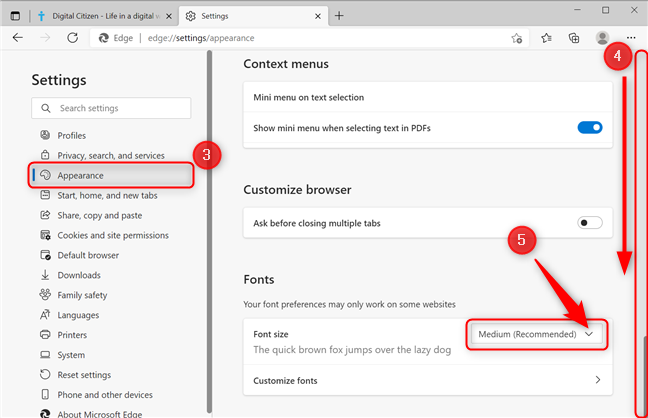Close the Settings tab
This screenshot has width=648, height=418.
click(x=317, y=16)
